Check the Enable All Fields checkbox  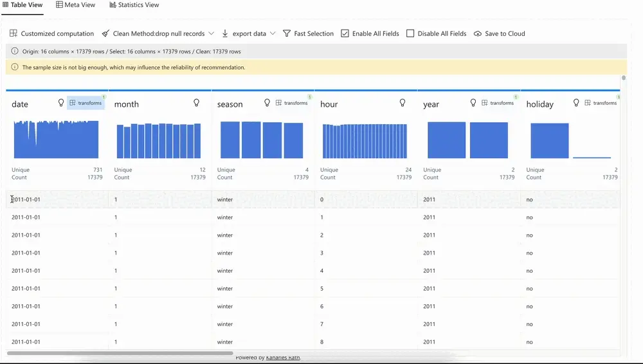[x=345, y=33]
